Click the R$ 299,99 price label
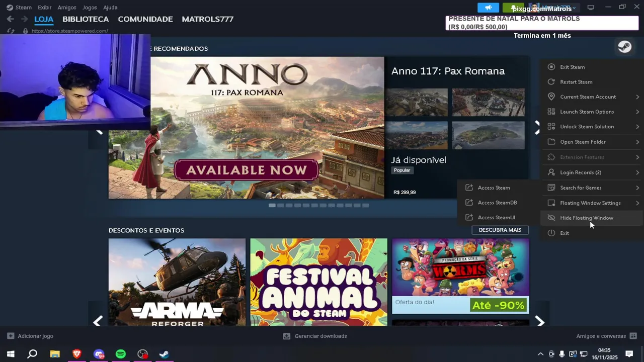644x362 pixels. 405,192
